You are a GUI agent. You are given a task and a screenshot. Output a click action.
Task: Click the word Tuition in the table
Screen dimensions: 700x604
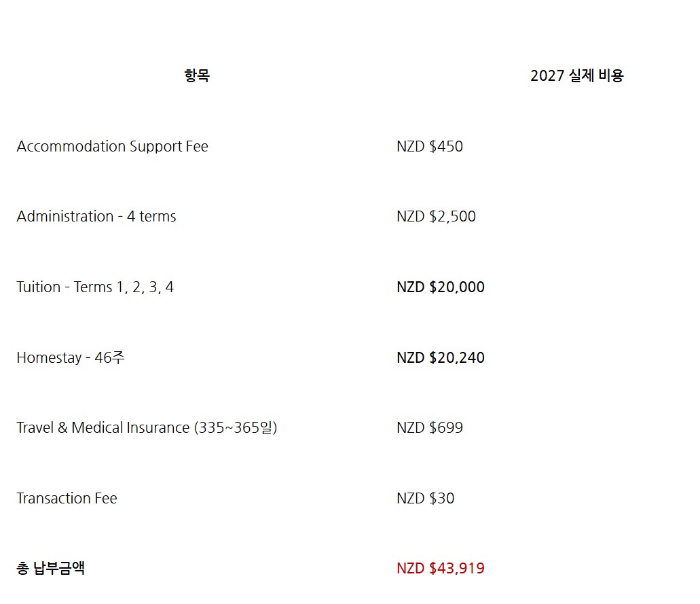tap(39, 287)
